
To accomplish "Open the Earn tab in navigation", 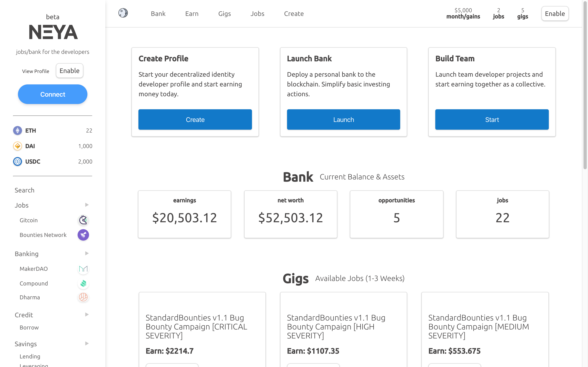I will pyautogui.click(x=192, y=14).
